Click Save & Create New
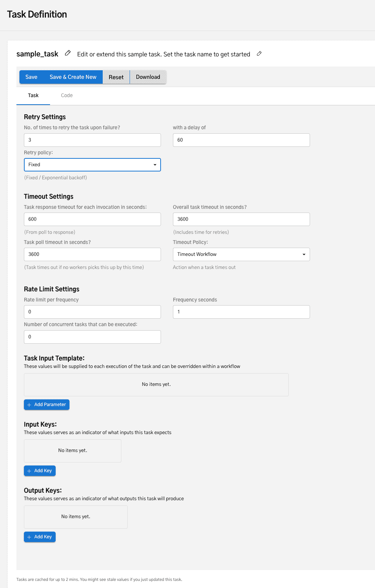375x588 pixels. 73,77
